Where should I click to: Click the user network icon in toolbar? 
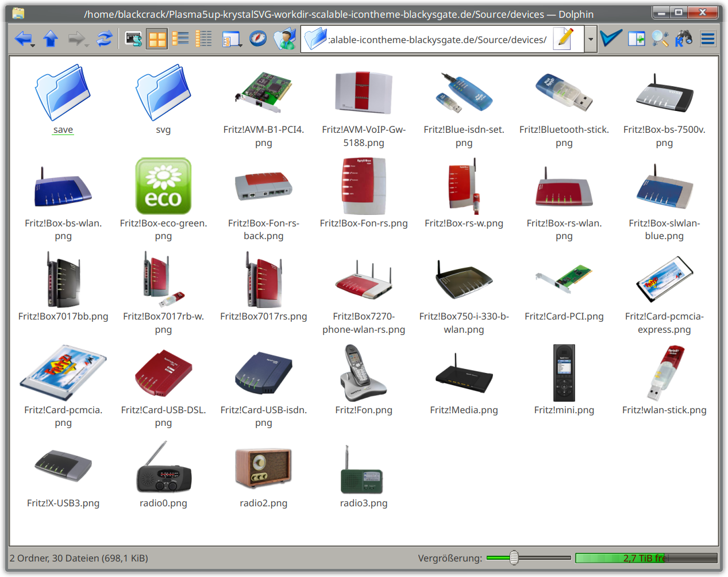[285, 39]
